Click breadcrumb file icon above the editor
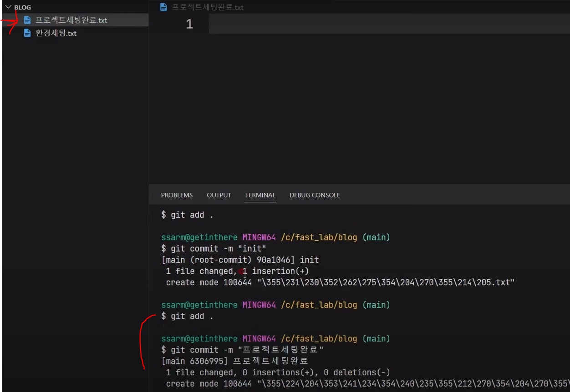The image size is (570, 392). click(163, 7)
